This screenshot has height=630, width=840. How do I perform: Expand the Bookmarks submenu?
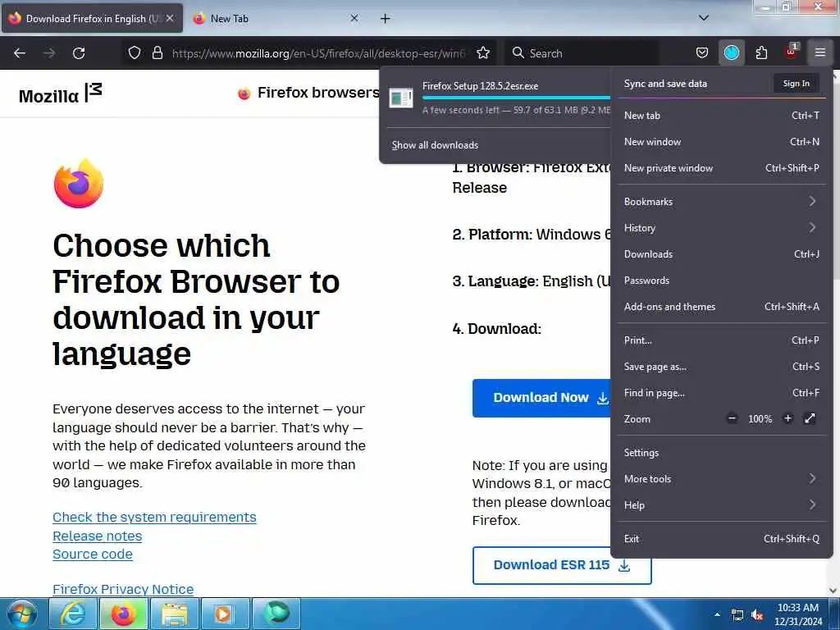click(x=722, y=202)
